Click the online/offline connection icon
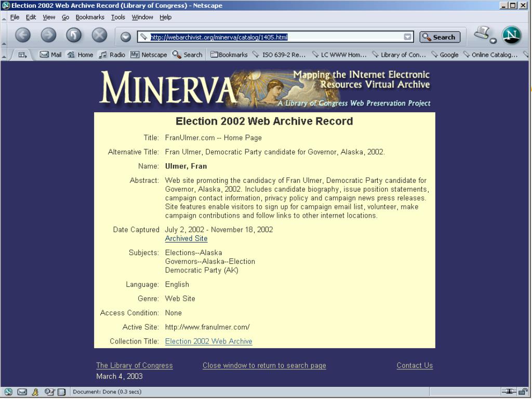The image size is (532, 399). [x=508, y=392]
